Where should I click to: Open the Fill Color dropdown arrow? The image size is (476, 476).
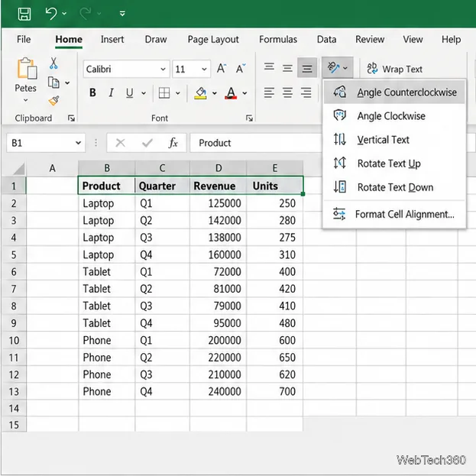point(215,93)
